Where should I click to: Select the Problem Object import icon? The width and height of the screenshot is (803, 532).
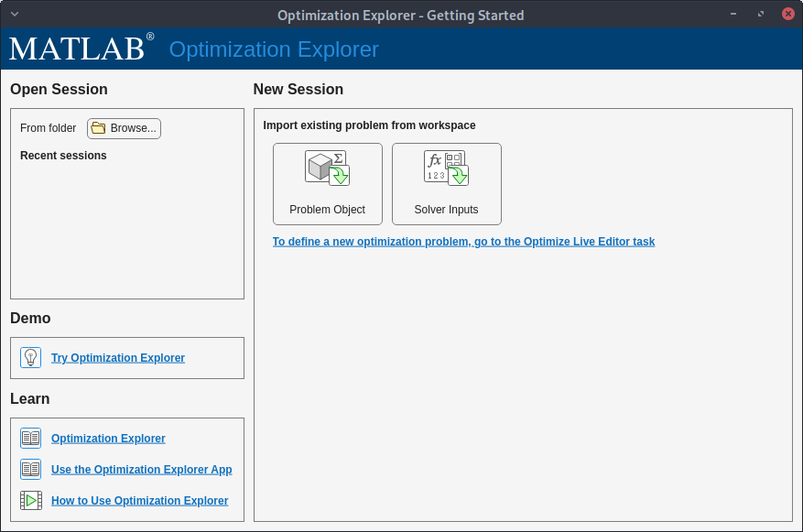(327, 167)
